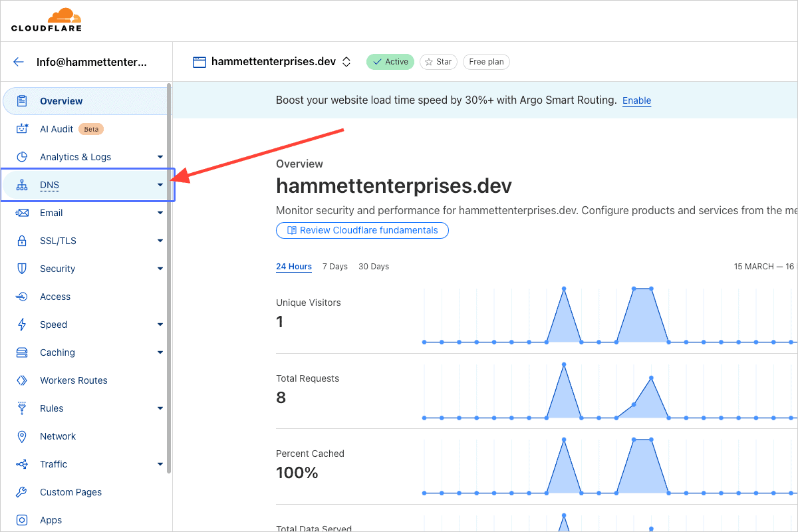
Task: Open the domain selector next to hammettenterprises.dev
Action: coord(346,62)
